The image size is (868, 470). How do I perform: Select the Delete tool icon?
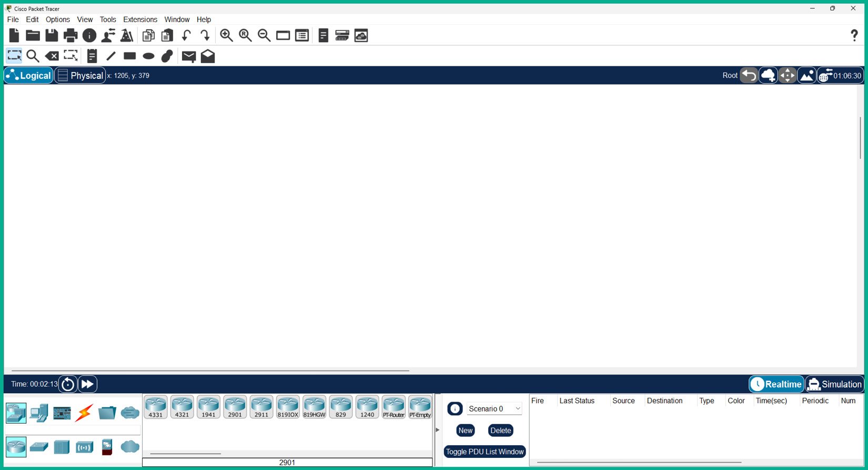point(52,56)
